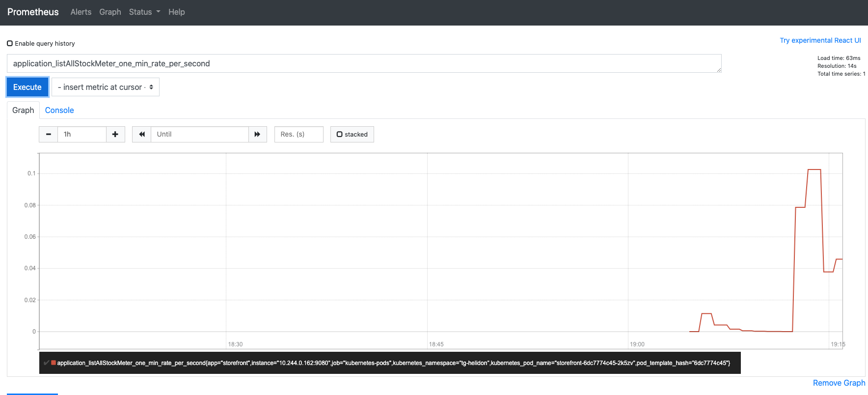The width and height of the screenshot is (868, 395).
Task: Click the Until date field
Action: (x=200, y=134)
